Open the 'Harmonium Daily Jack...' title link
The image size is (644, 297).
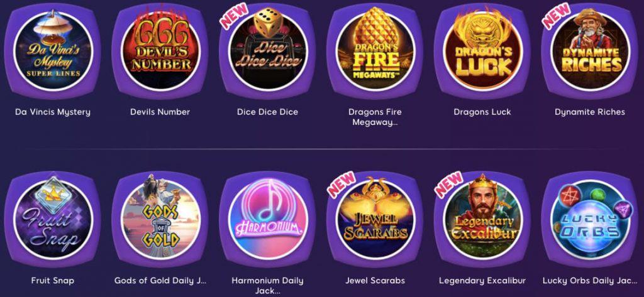point(268,286)
